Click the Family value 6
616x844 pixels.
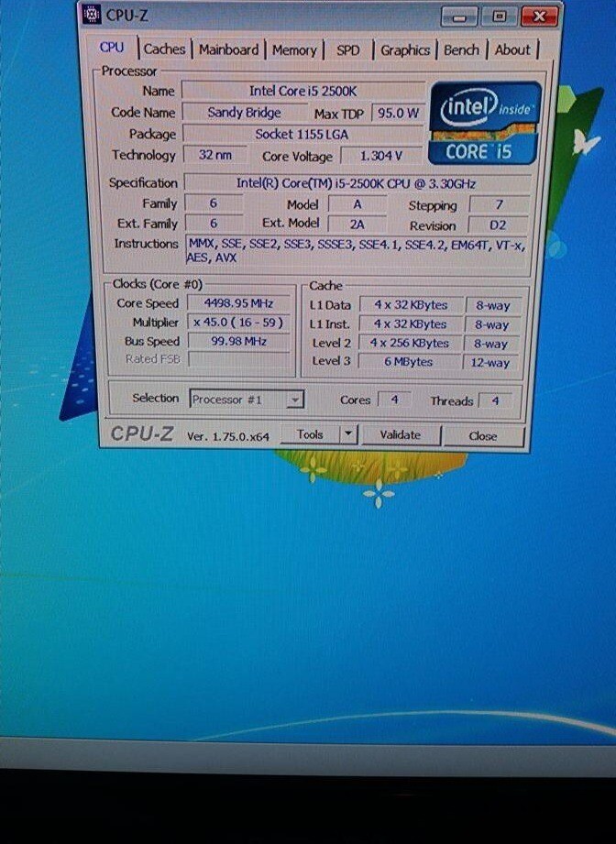coord(214,203)
